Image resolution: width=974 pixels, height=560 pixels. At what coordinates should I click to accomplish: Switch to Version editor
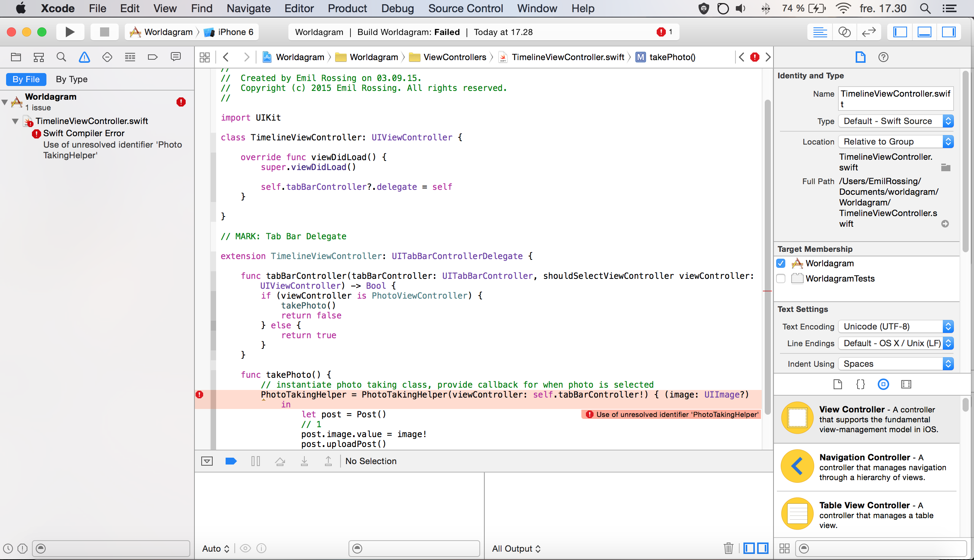pyautogui.click(x=869, y=32)
